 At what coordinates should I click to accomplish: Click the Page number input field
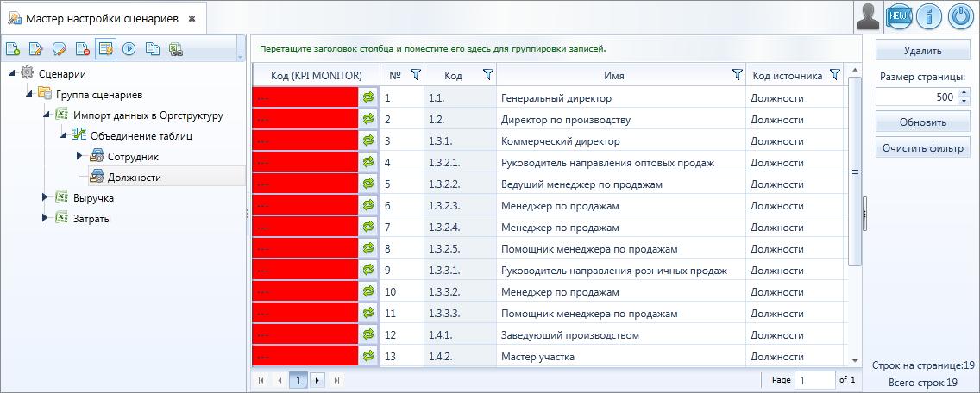(x=814, y=380)
